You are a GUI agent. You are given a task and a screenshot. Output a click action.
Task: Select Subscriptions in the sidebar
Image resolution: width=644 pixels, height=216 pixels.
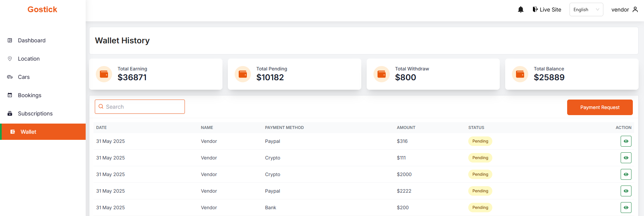click(x=35, y=114)
